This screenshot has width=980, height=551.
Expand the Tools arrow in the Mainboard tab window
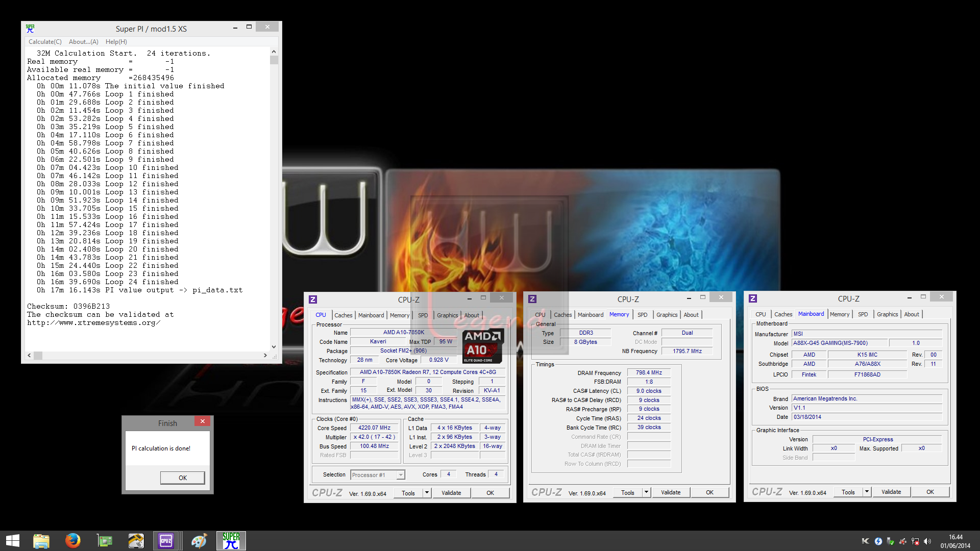867,492
